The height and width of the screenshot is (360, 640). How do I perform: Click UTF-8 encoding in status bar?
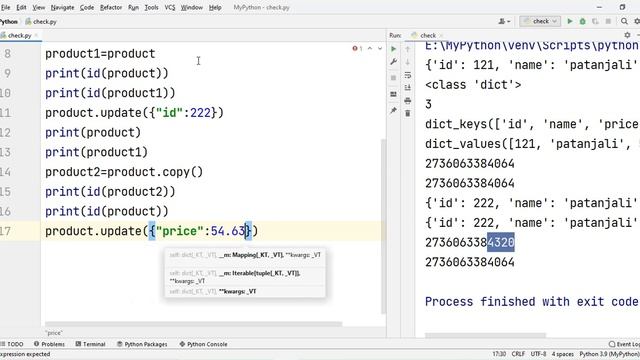(x=538, y=354)
